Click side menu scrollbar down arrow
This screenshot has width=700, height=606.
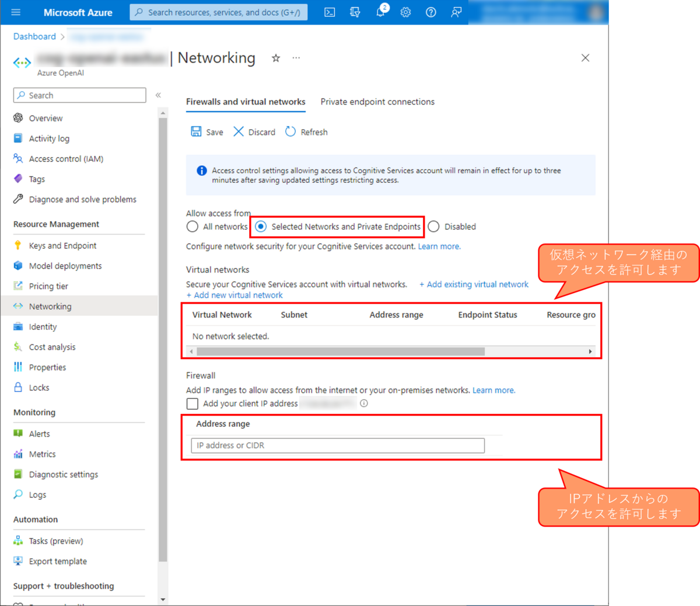163,600
